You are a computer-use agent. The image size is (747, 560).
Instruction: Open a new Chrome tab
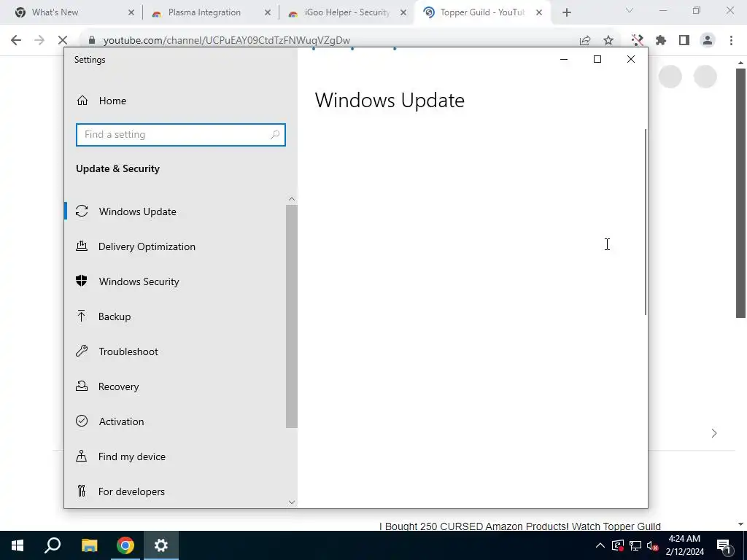[x=566, y=13]
